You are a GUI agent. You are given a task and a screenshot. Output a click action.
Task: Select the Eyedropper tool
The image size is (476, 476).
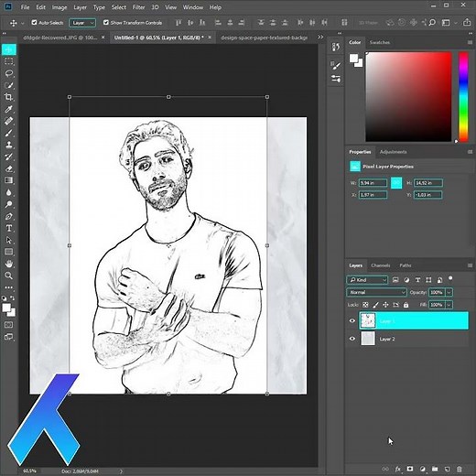9,109
